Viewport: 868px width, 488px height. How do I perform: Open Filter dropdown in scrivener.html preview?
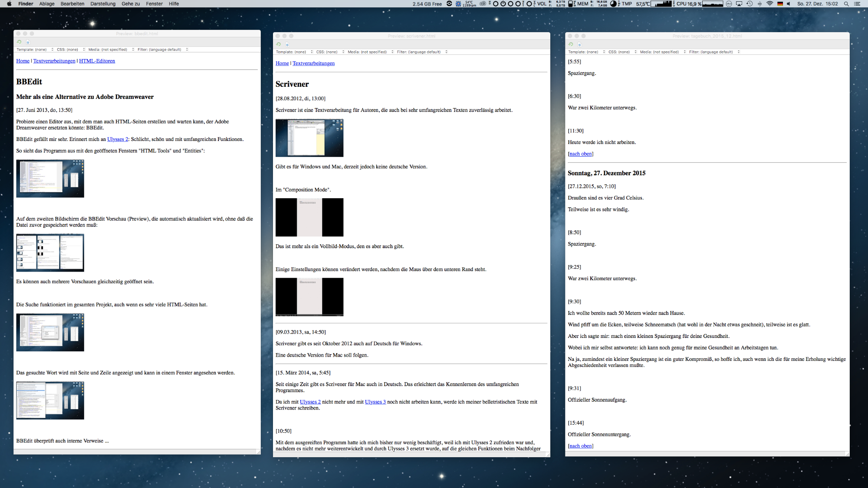click(x=422, y=52)
